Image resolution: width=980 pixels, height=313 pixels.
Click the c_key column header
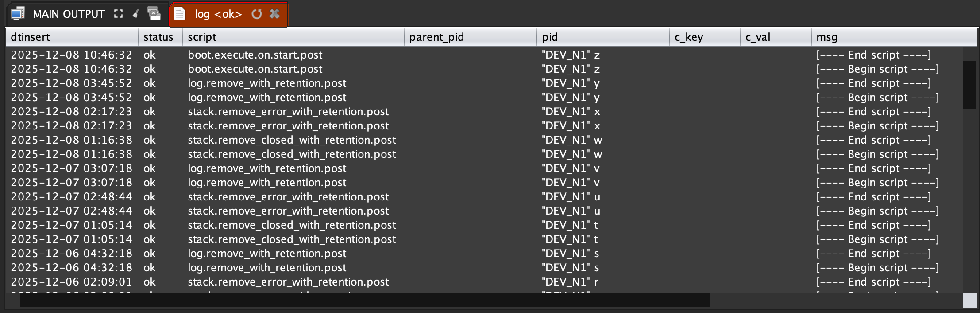click(x=705, y=37)
